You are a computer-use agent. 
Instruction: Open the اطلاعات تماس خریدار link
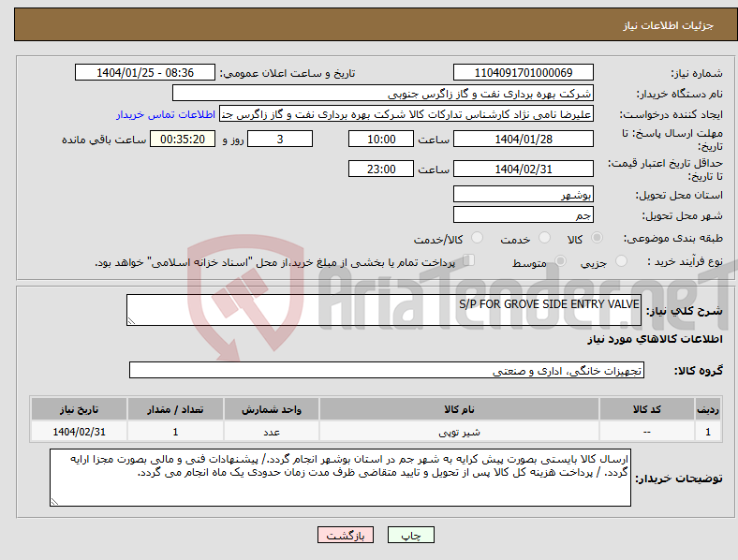coord(166,114)
